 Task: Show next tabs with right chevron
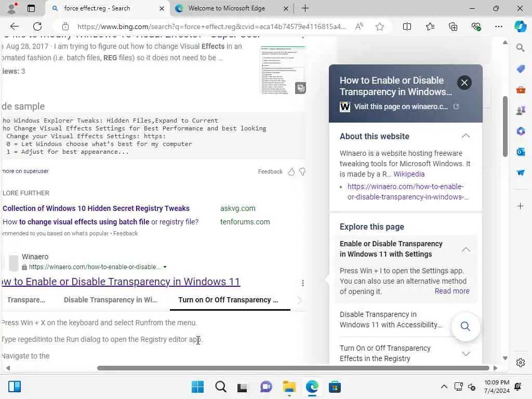(299, 300)
